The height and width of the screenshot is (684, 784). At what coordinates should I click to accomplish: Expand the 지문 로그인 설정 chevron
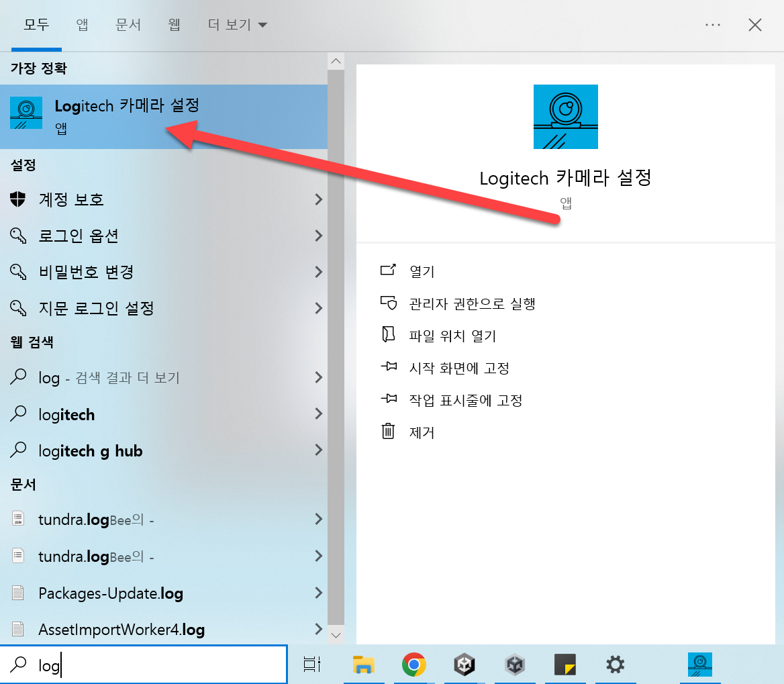coord(318,308)
